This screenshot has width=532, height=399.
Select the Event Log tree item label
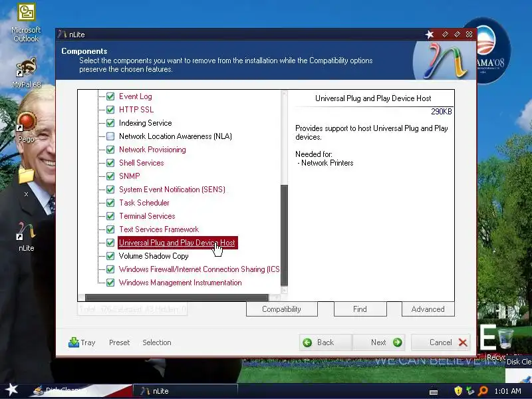pyautogui.click(x=136, y=96)
